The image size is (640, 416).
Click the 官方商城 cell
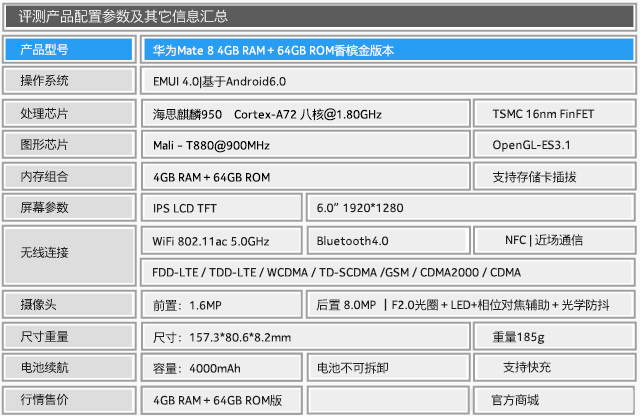[554, 400]
